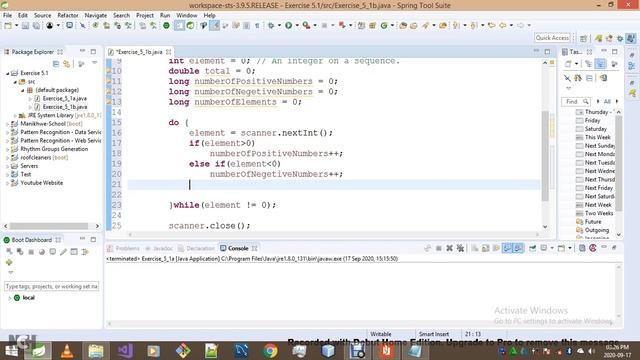Switch to the Declaration tab
640x360 pixels.
[196, 248]
